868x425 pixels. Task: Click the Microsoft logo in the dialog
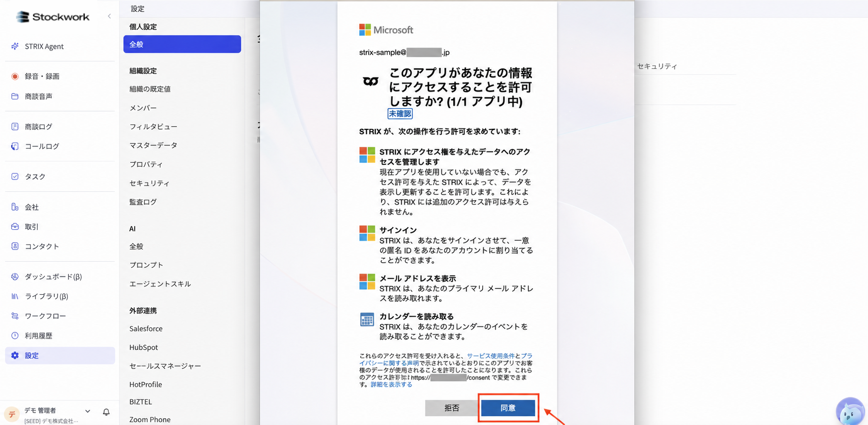(x=386, y=30)
